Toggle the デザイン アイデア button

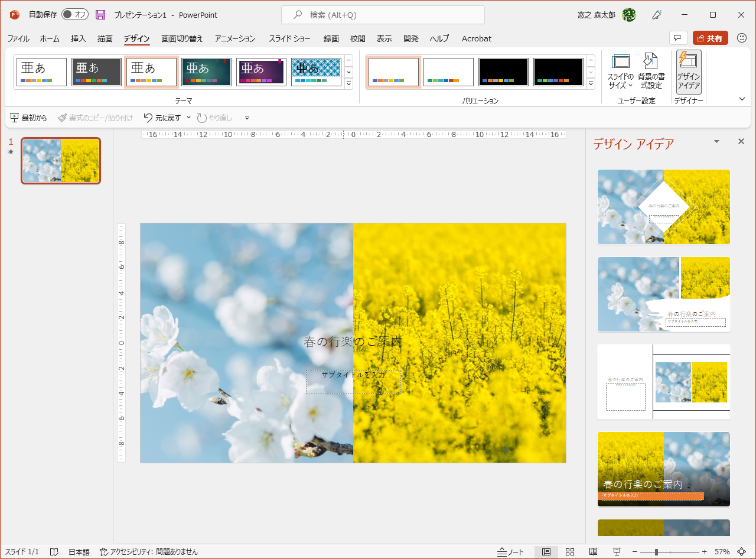coord(689,71)
